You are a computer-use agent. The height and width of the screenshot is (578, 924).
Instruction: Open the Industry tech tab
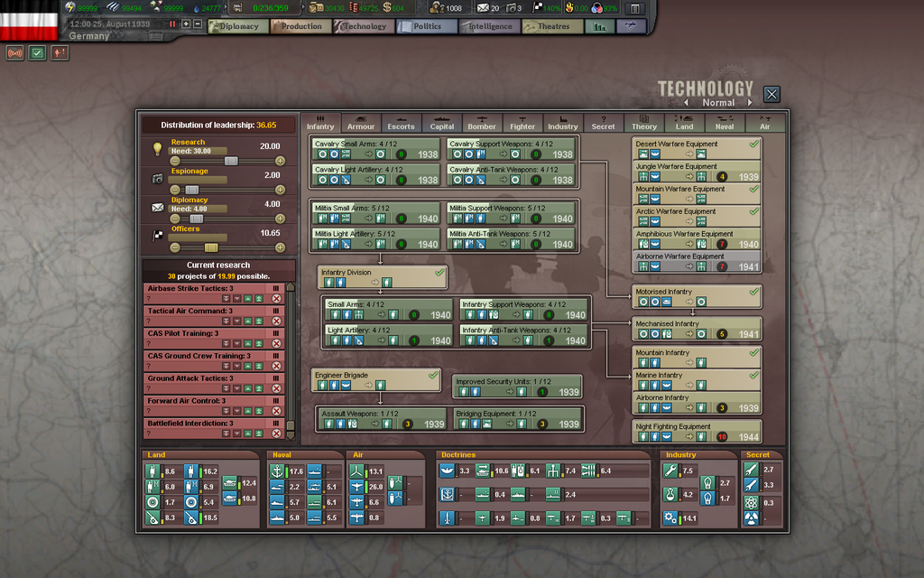(563, 123)
